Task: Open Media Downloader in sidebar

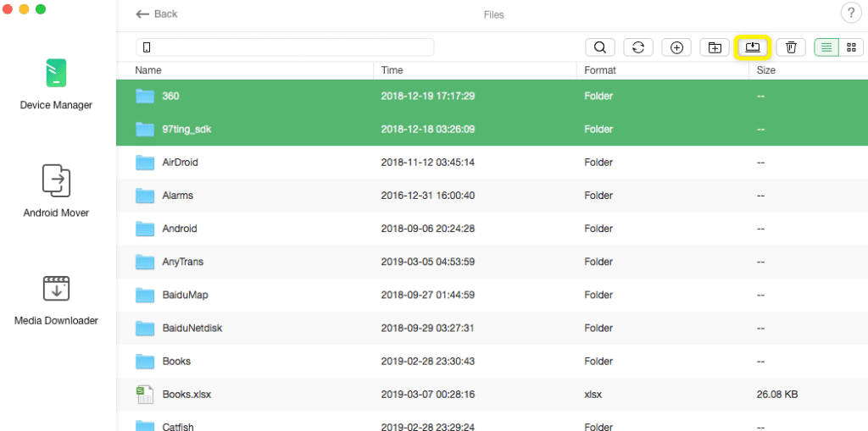Action: pyautogui.click(x=56, y=299)
